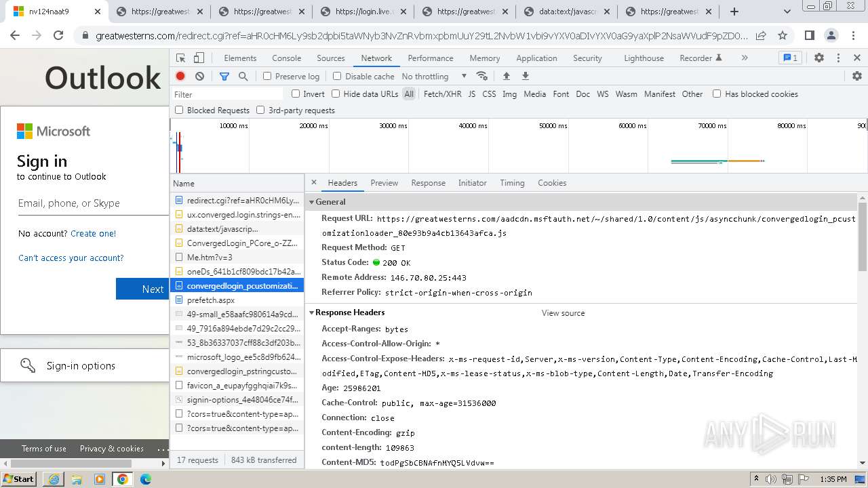Toggle Hide data URLs checkbox
The height and width of the screenshot is (488, 868).
pyautogui.click(x=336, y=94)
